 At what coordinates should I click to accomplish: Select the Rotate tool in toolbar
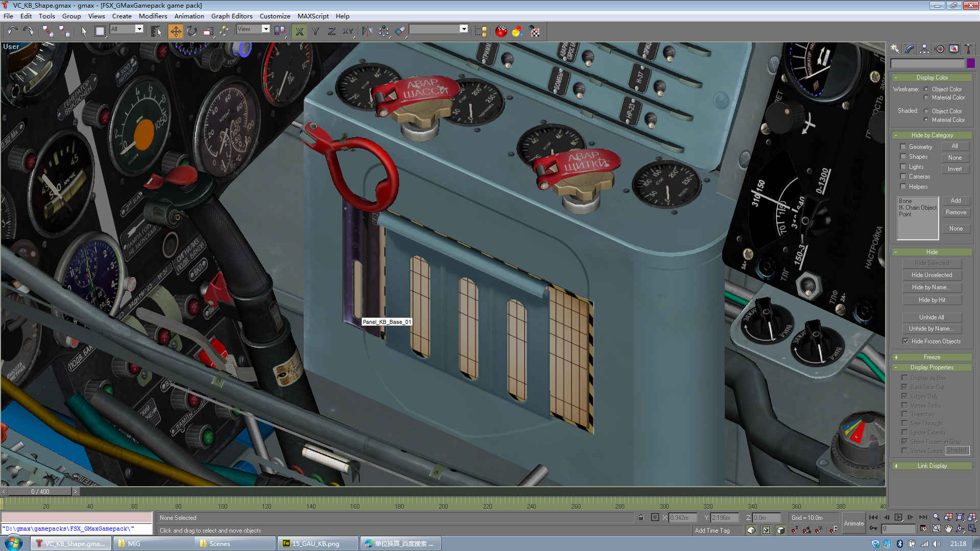[x=191, y=32]
